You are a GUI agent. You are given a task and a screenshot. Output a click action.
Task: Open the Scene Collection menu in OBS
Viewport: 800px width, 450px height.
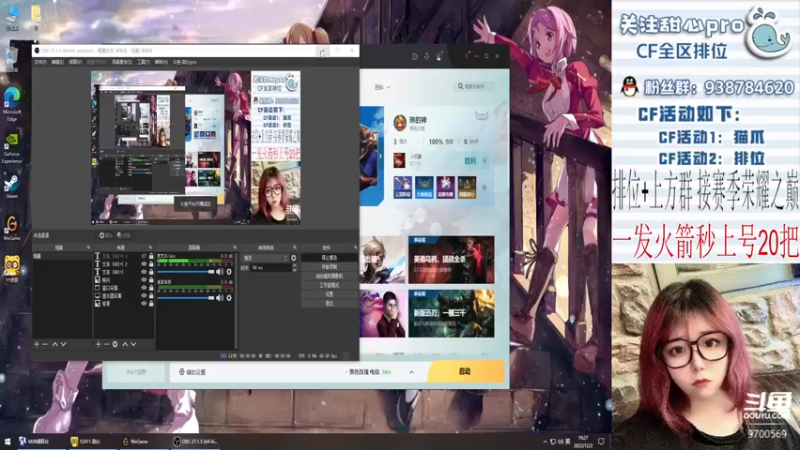[122, 62]
